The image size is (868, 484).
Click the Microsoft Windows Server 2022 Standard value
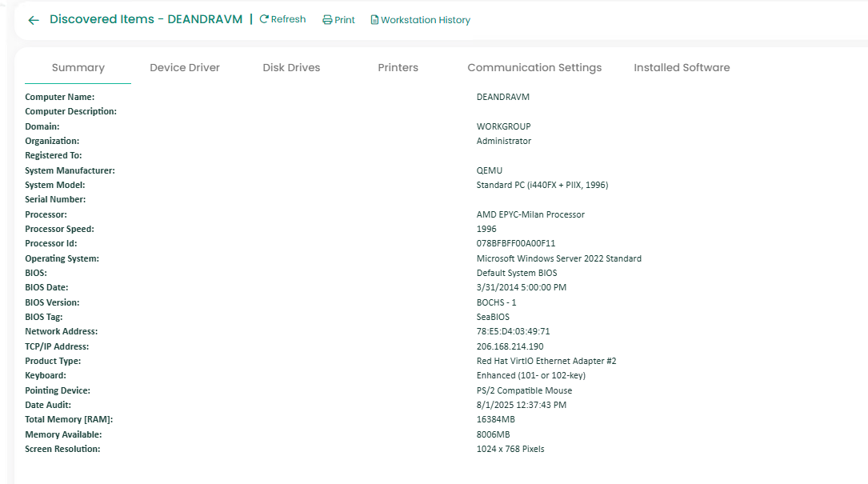(x=558, y=258)
